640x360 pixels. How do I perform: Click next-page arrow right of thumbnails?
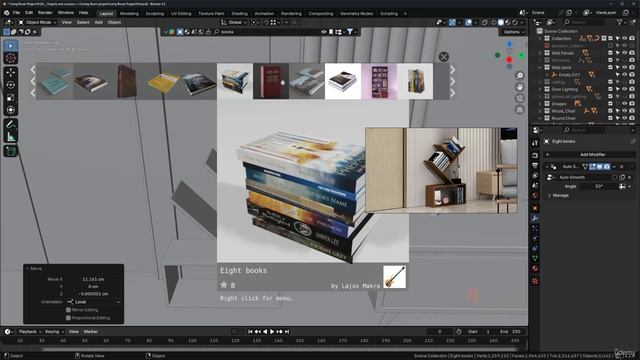[x=452, y=81]
